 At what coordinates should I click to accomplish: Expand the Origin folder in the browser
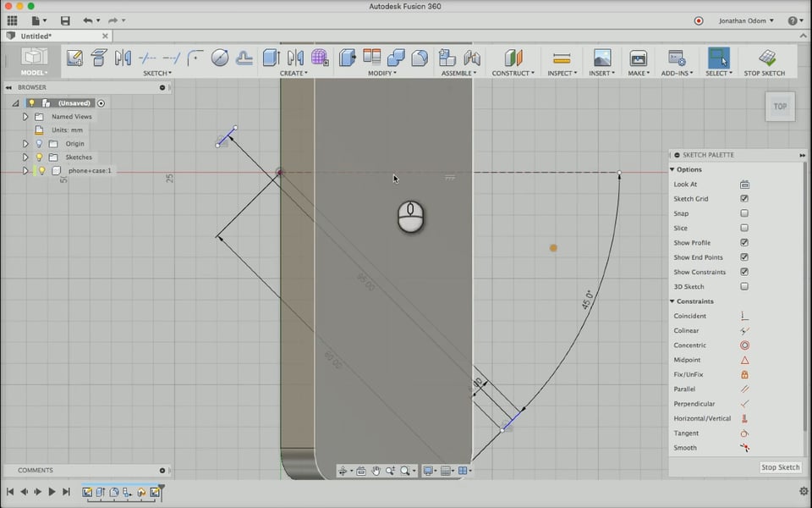[25, 144]
